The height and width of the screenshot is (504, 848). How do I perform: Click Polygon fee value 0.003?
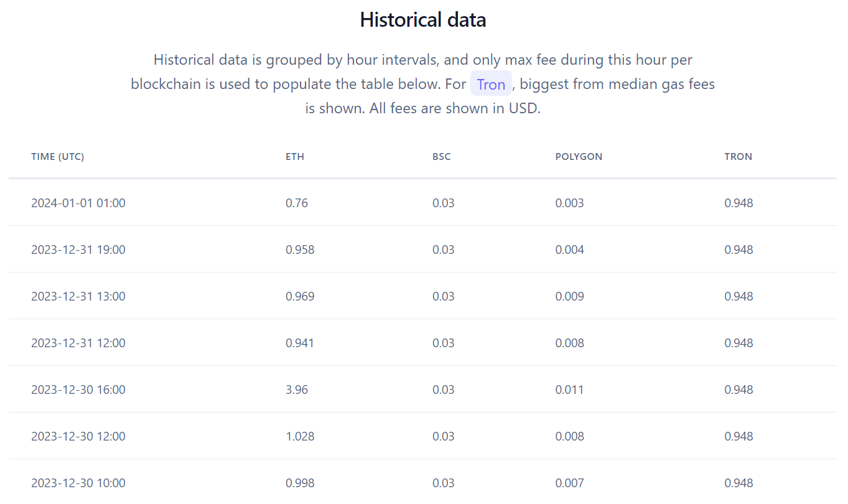tap(570, 203)
